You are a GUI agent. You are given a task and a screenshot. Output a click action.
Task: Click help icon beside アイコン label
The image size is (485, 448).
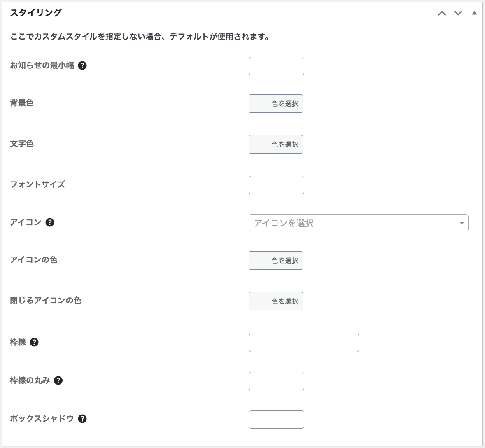pyautogui.click(x=50, y=222)
